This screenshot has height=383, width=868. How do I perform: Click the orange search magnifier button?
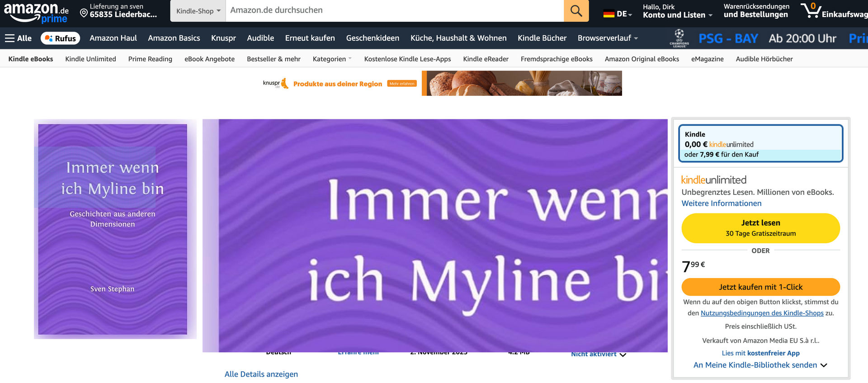tap(576, 10)
